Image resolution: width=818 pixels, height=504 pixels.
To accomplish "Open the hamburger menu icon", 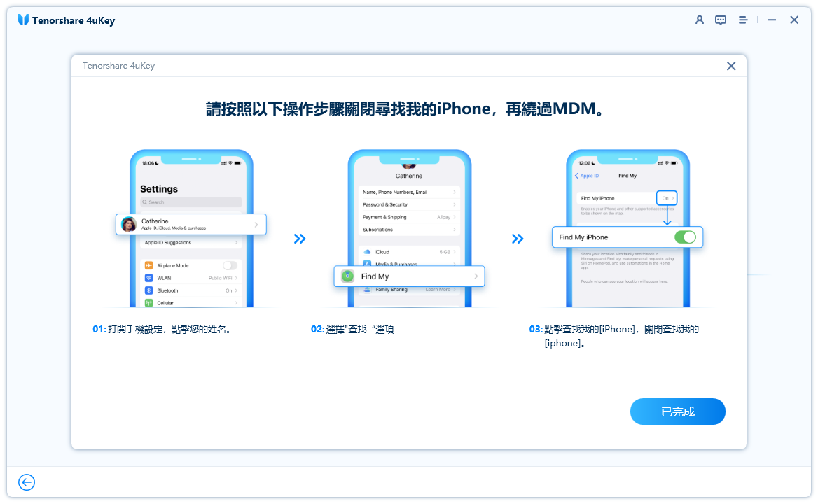I will tap(743, 20).
